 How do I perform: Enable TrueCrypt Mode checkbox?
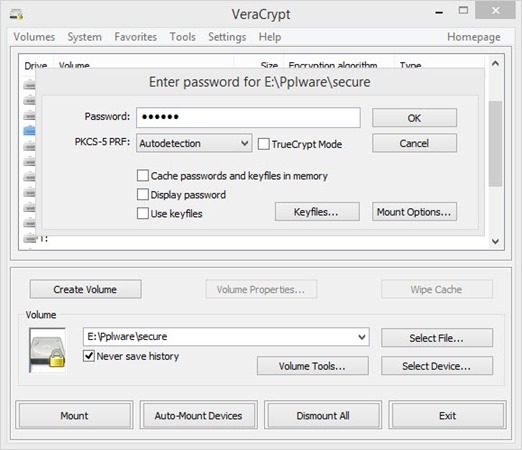point(264,144)
